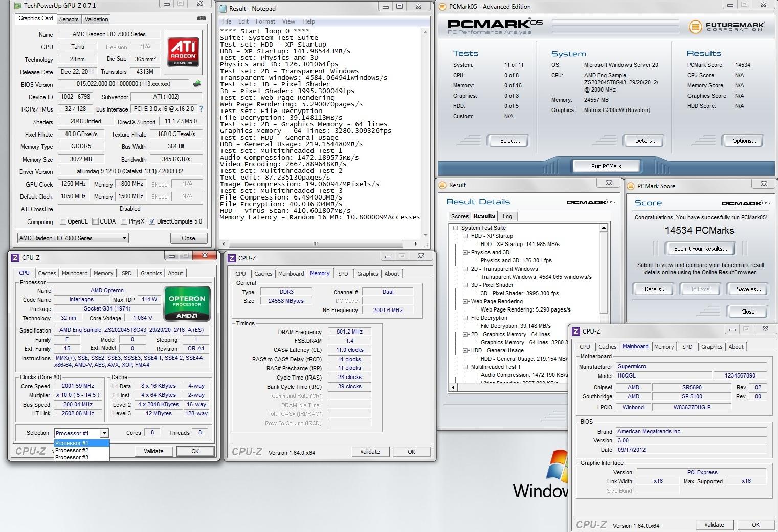This screenshot has height=532, width=778.
Task: Open the AMD Radeon HD 7900 Series dropdown
Action: tap(73, 238)
